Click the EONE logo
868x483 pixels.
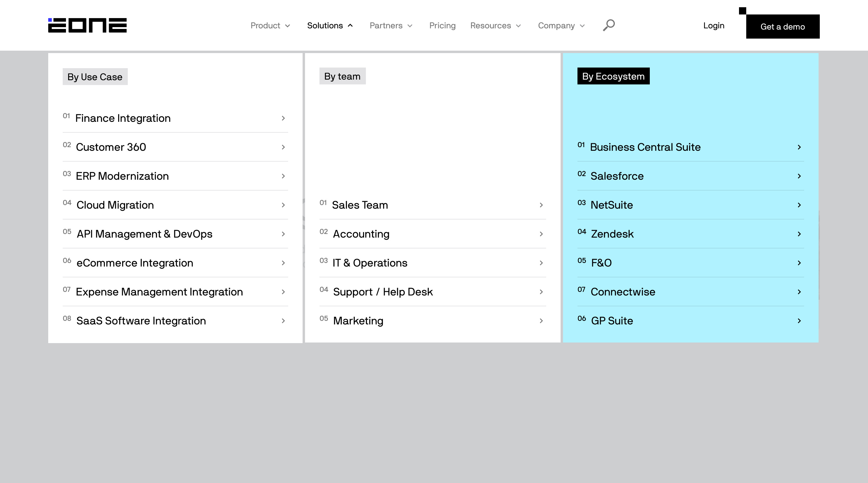coord(87,25)
